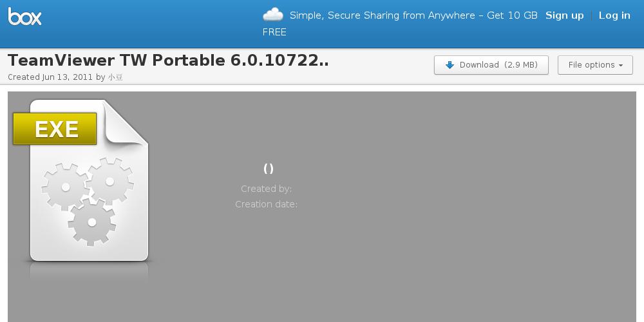The height and width of the screenshot is (322, 644).
Task: Click the Box logo
Action: 24,16
